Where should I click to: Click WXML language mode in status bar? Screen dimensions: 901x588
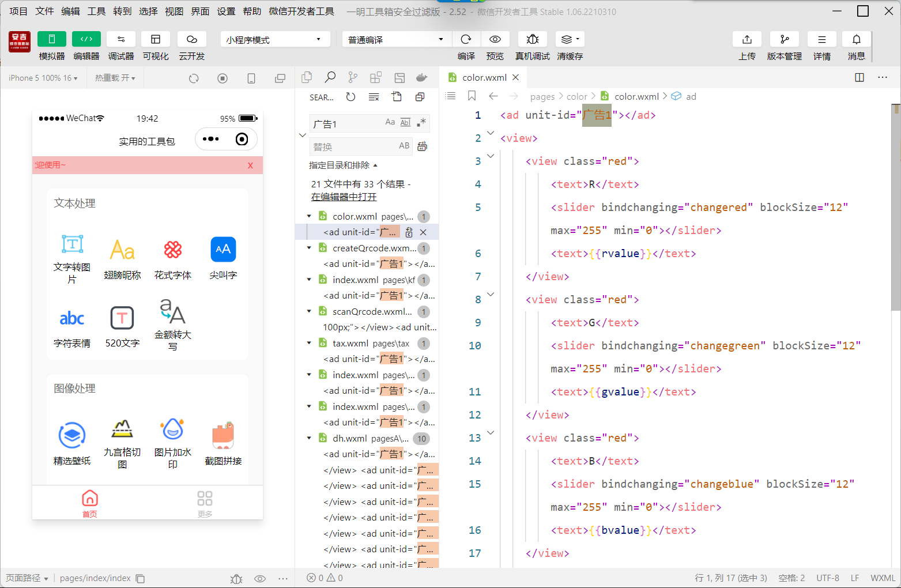pos(883,578)
